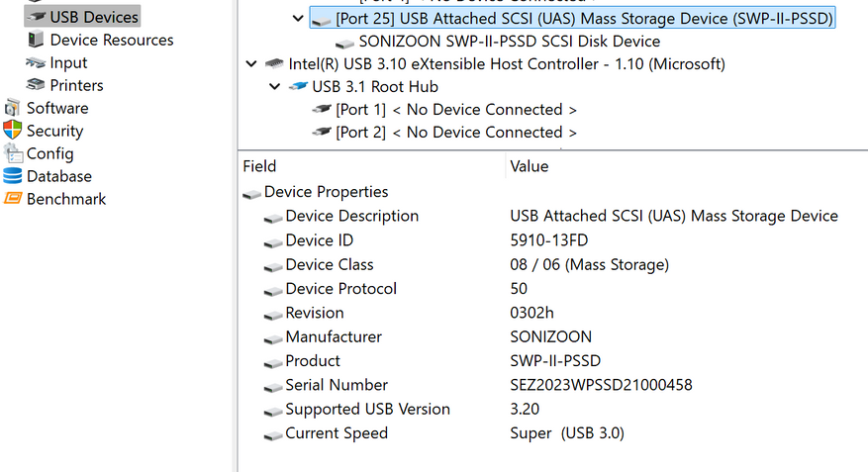Click the Current Speed property row
The image size is (868, 472).
(x=337, y=433)
